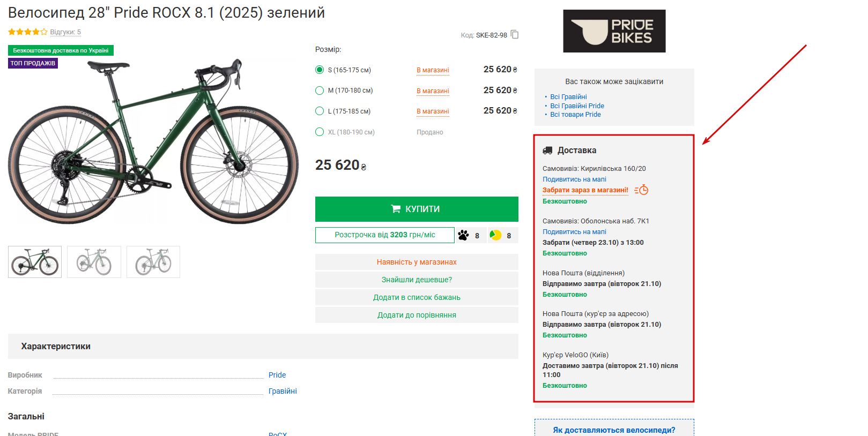Add bike via Додати в список бажань

[417, 297]
